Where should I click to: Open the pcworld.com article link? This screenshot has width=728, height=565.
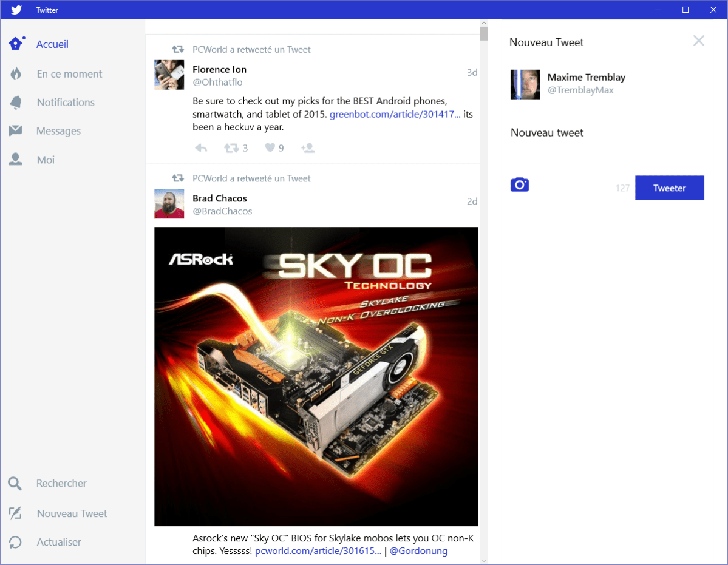318,551
